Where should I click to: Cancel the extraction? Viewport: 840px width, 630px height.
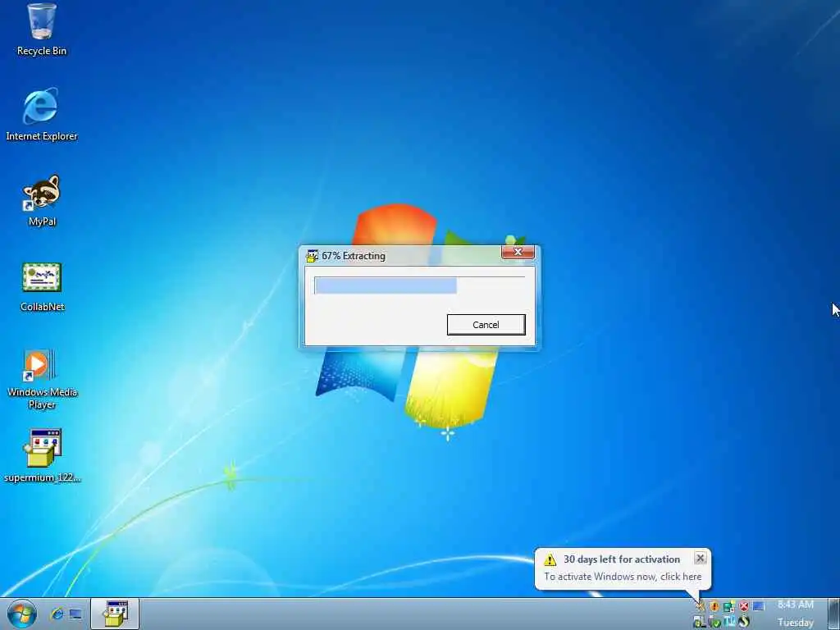click(x=486, y=325)
